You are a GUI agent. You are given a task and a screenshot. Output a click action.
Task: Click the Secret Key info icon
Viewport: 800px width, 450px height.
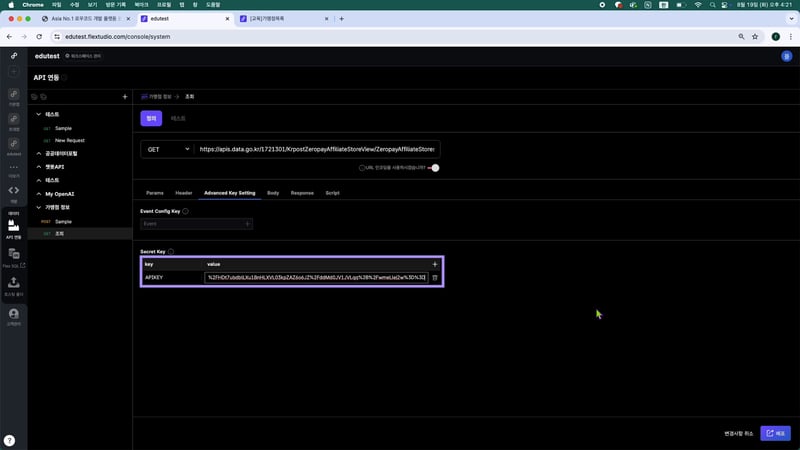click(x=171, y=252)
